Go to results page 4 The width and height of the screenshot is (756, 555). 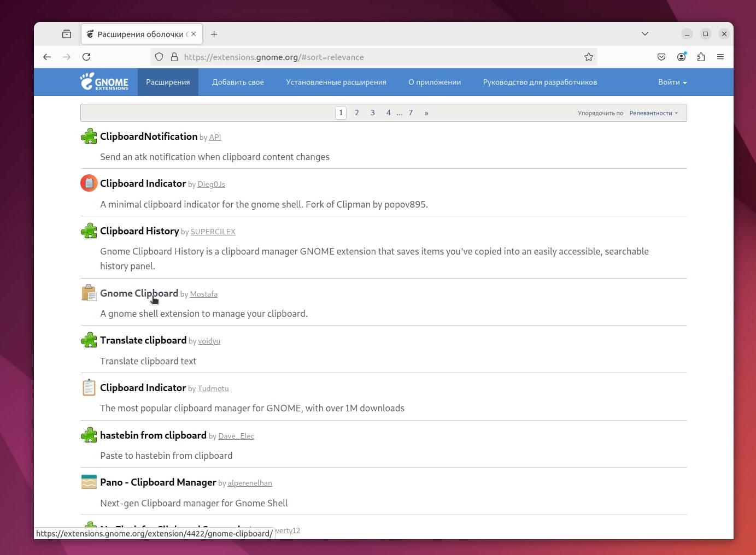coord(389,113)
